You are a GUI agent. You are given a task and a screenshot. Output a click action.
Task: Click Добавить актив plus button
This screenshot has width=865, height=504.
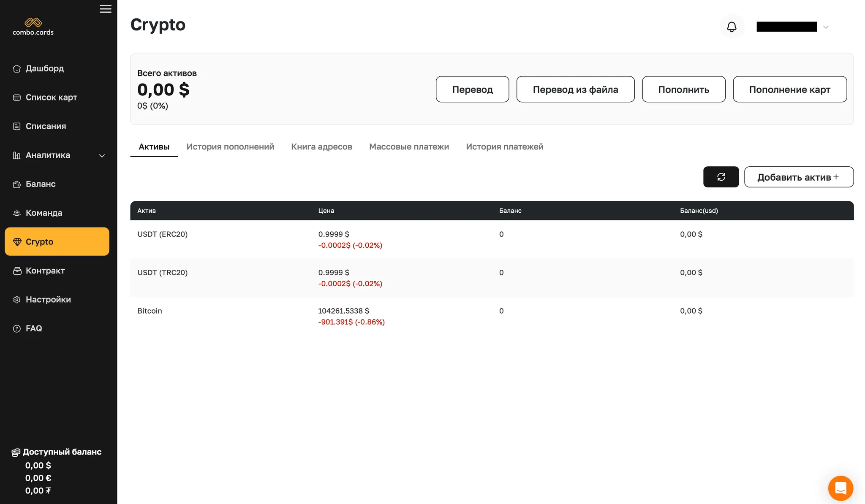[798, 177]
